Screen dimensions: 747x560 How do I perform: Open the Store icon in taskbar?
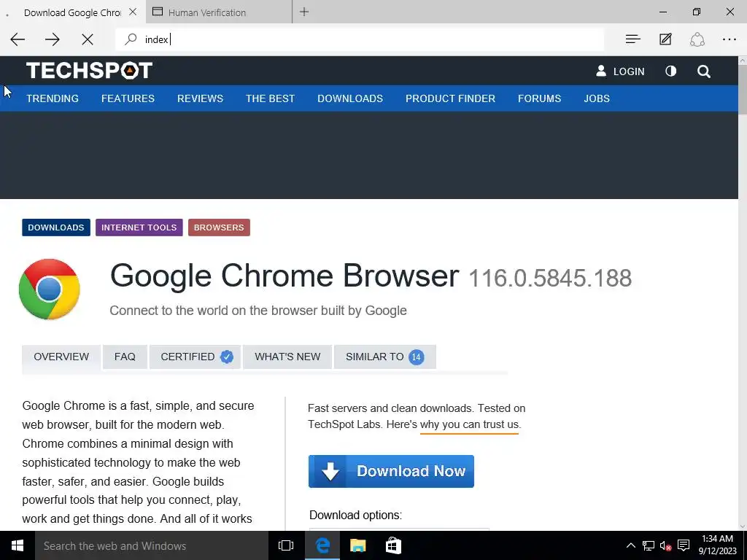pos(393,545)
